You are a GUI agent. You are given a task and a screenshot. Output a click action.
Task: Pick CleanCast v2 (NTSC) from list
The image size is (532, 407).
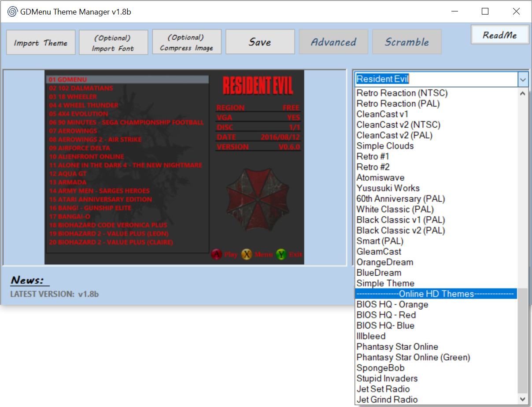click(x=436, y=125)
